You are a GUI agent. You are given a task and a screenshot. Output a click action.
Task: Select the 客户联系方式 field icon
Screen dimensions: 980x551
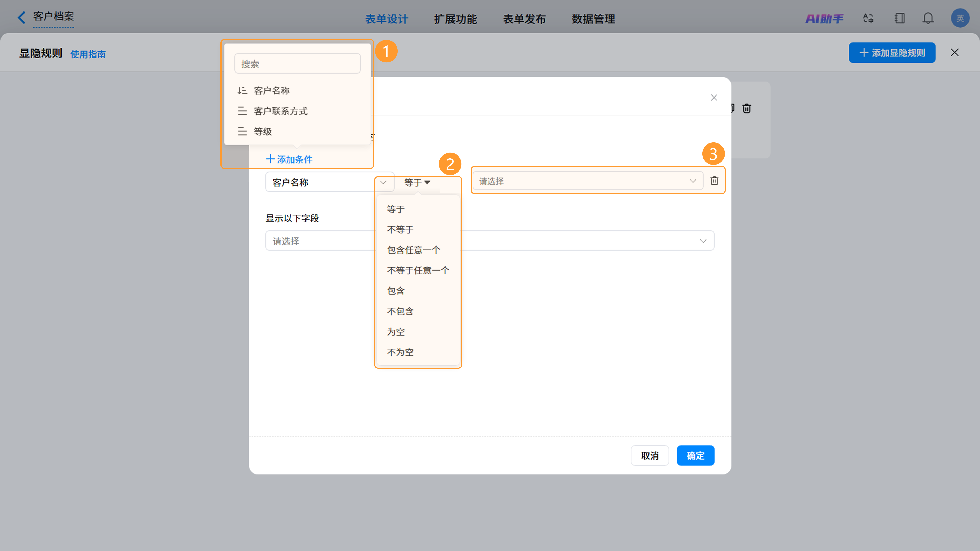(242, 111)
